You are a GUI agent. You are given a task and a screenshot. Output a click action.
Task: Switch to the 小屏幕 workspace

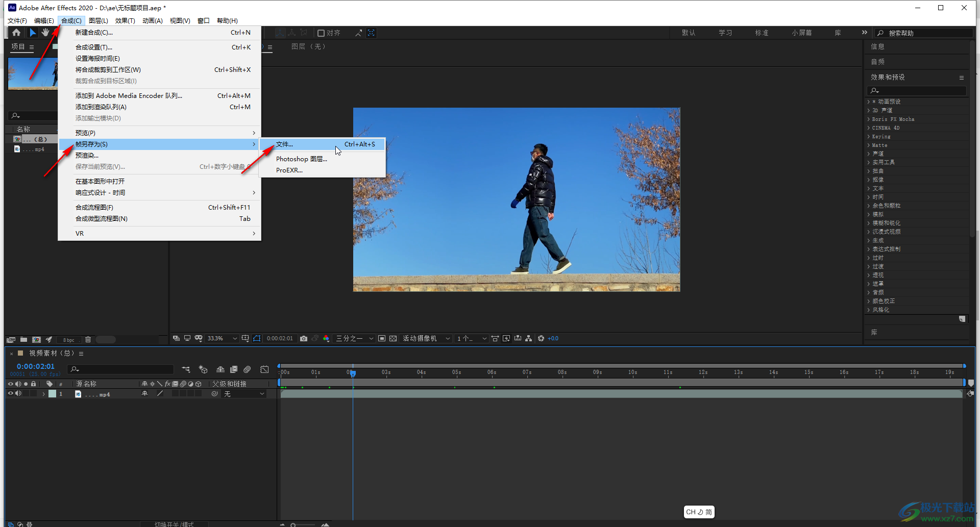(802, 33)
